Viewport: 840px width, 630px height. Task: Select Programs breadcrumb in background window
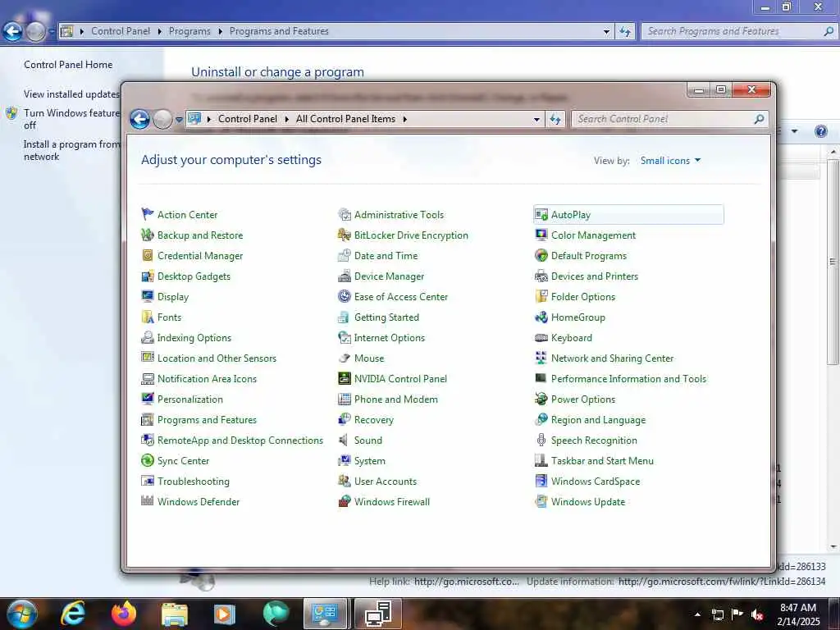tap(189, 31)
